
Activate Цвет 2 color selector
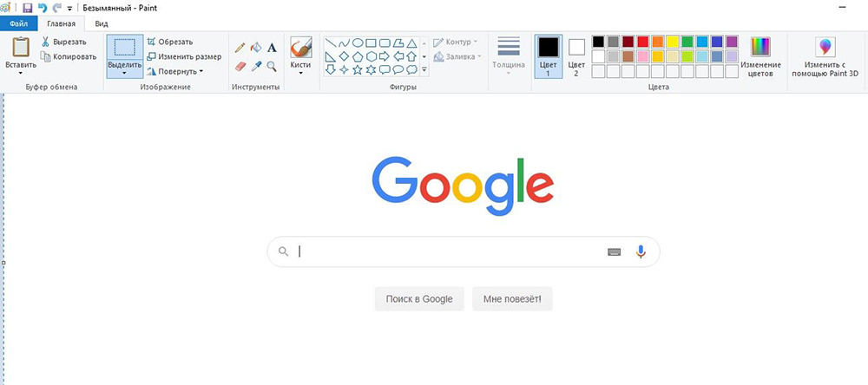[576, 56]
